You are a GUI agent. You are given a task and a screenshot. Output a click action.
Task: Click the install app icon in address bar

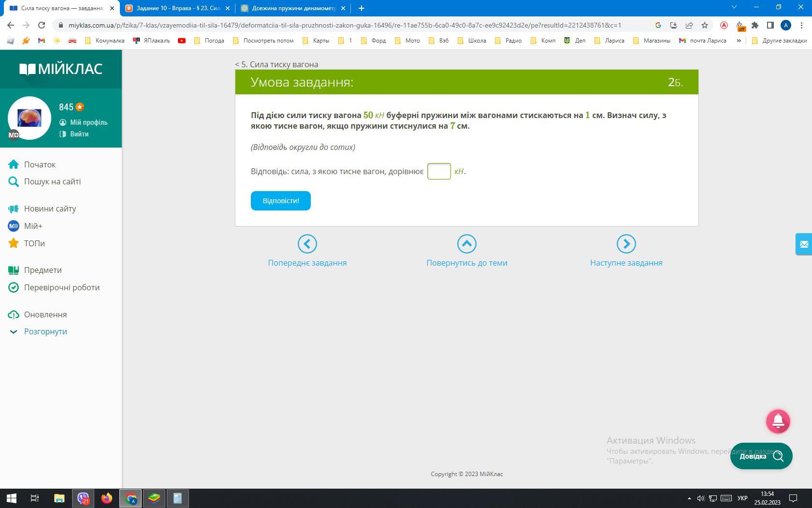click(x=674, y=25)
